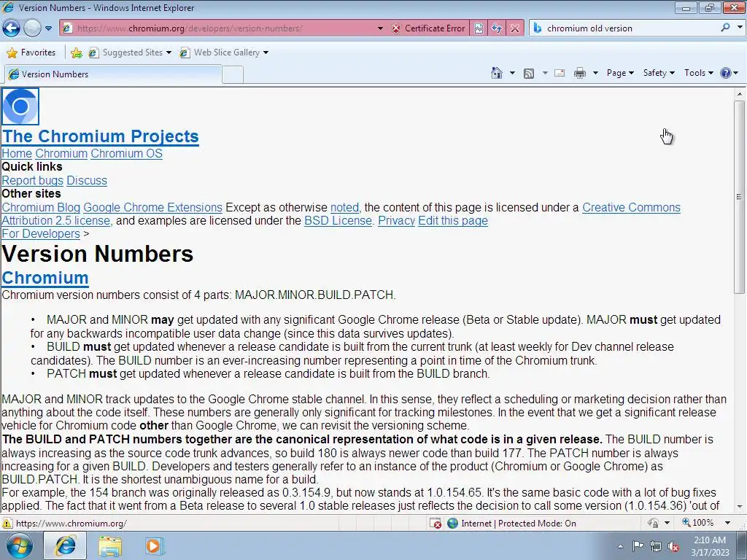Click the Certificate Error security badge
The width and height of the screenshot is (747, 560).
coord(428,28)
